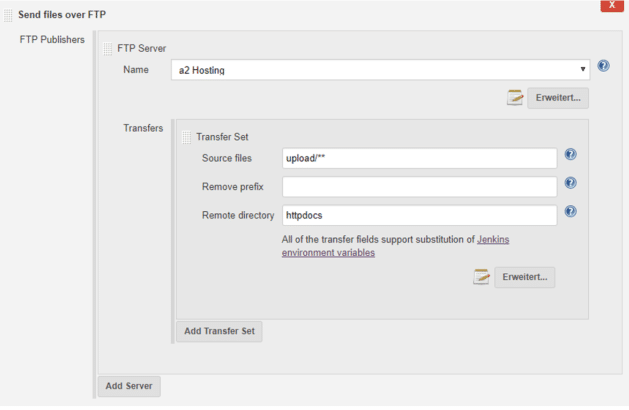Open help for Source files field
Image resolution: width=629 pixels, height=410 pixels.
click(x=570, y=154)
